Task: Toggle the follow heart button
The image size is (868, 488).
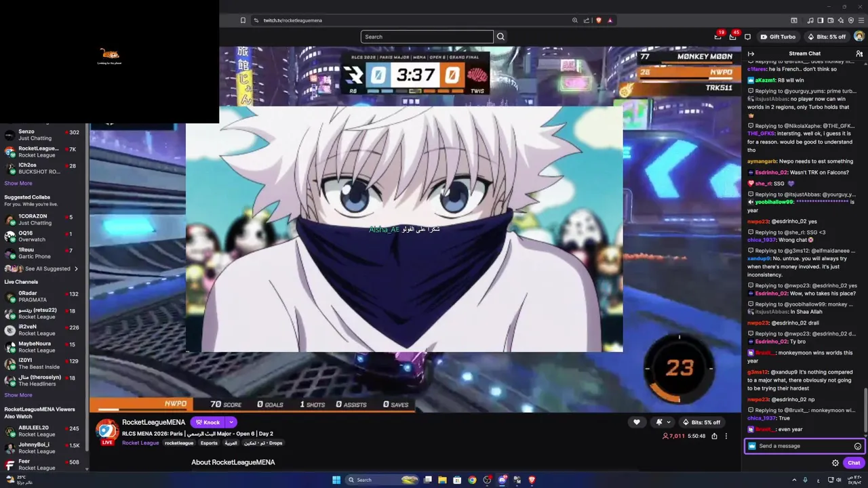Action: pos(636,422)
